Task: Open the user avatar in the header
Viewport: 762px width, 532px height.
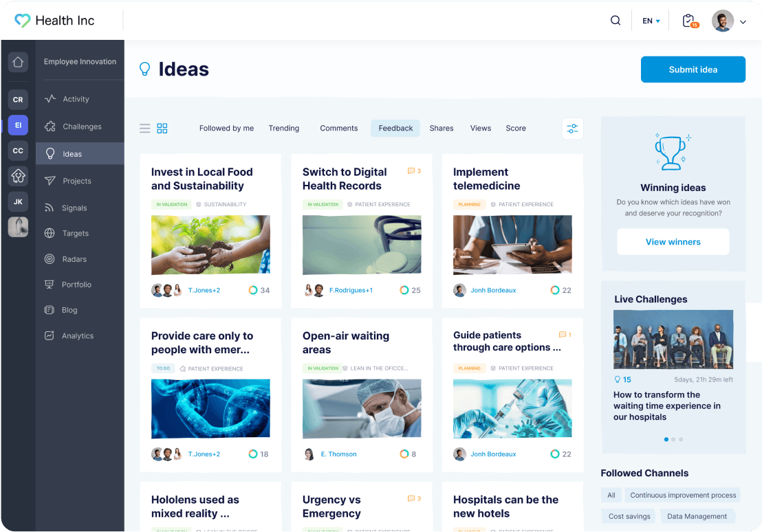Action: point(723,21)
